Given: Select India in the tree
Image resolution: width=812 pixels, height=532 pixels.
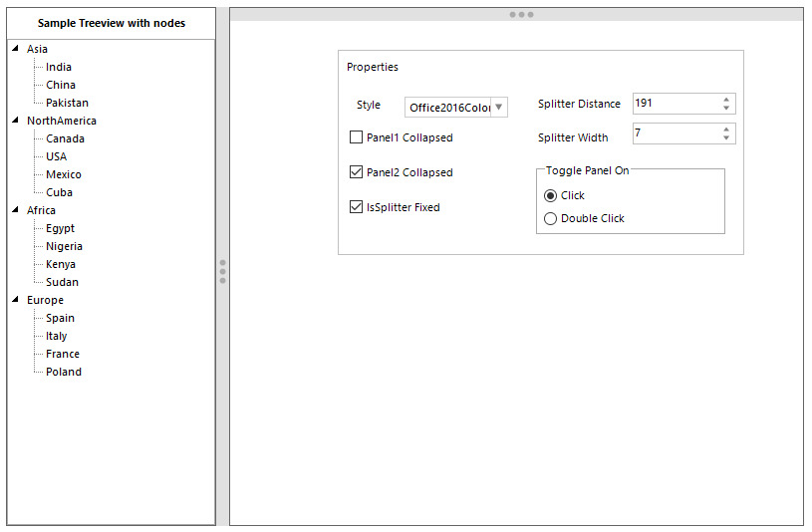Looking at the screenshot, I should pos(59,67).
